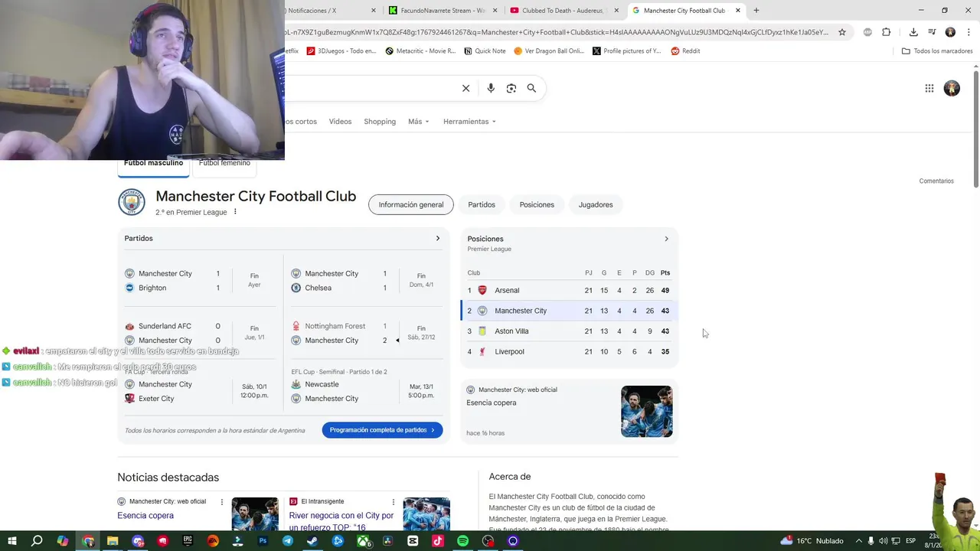Select Información general tab
980x551 pixels.
click(411, 204)
